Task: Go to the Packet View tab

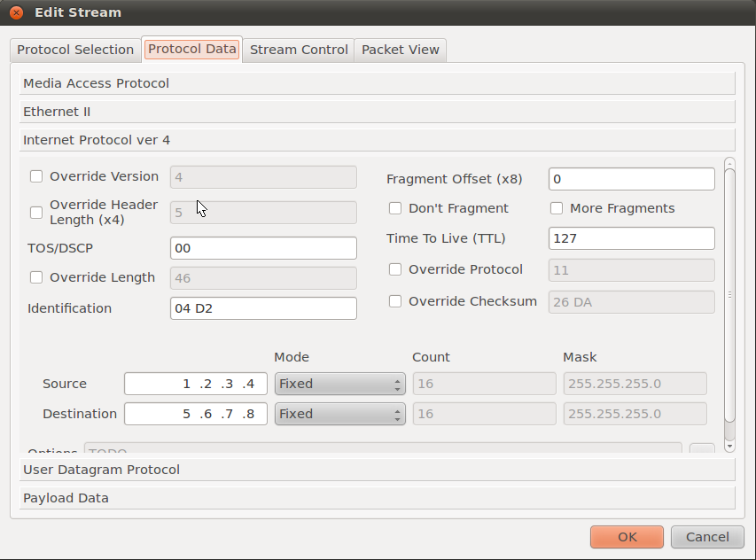Action: (401, 50)
